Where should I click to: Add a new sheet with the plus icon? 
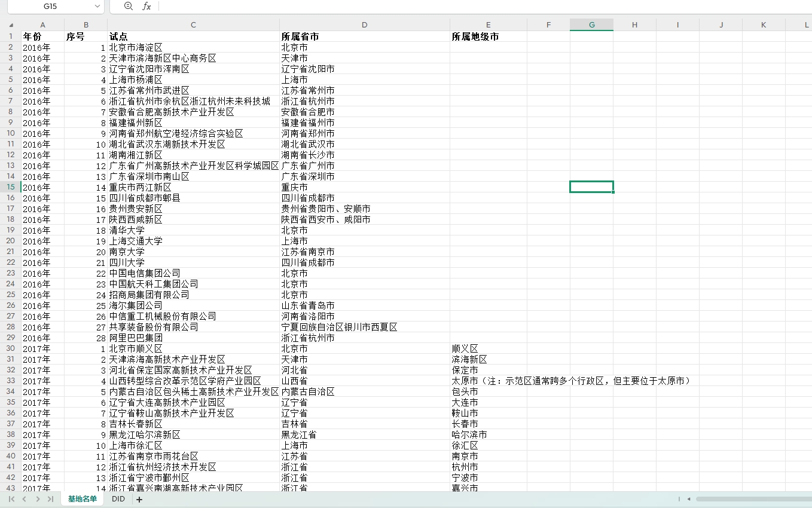(139, 500)
